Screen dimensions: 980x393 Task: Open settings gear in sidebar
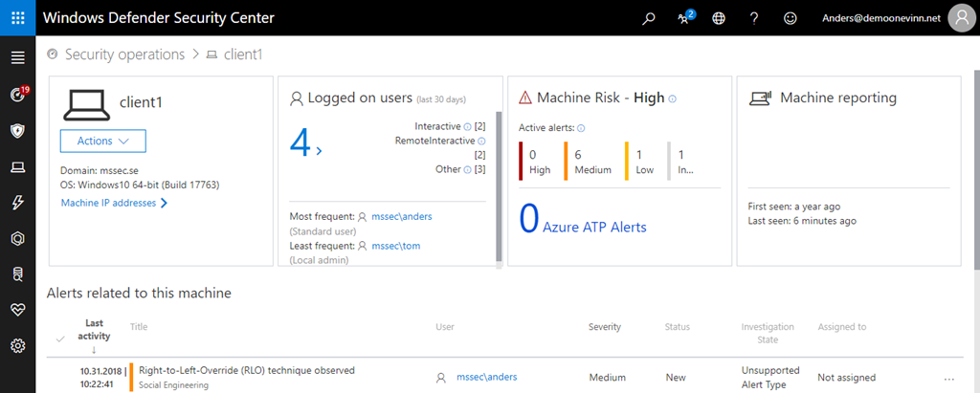point(17,345)
